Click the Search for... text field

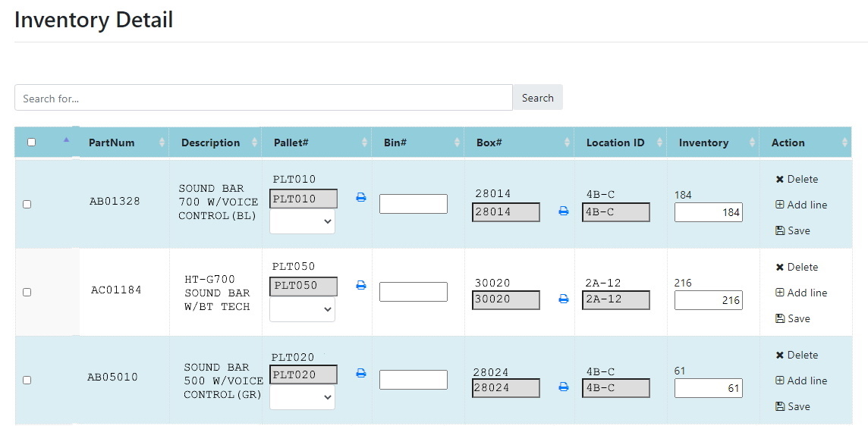(x=263, y=98)
